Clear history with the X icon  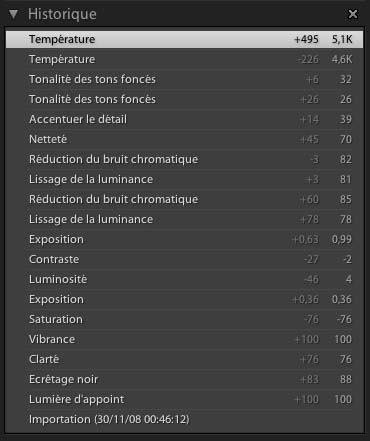[x=353, y=14]
